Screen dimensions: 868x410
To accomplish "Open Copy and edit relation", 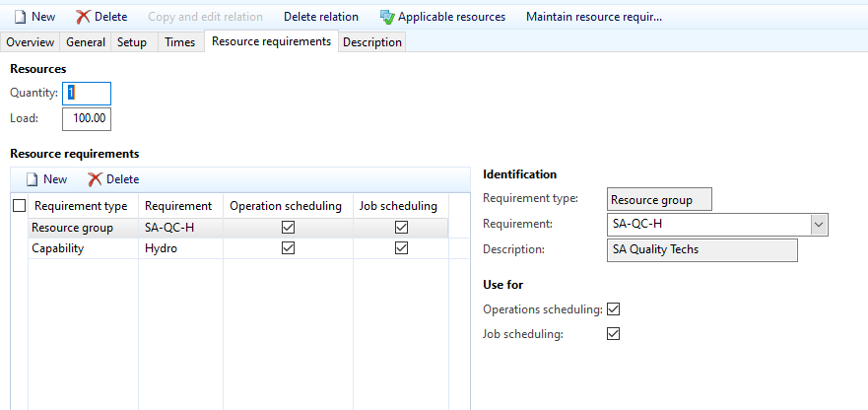I will (205, 17).
